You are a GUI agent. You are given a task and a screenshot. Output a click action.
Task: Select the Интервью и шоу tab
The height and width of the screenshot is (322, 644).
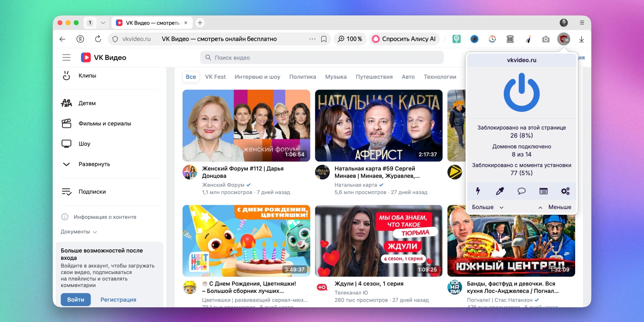257,77
